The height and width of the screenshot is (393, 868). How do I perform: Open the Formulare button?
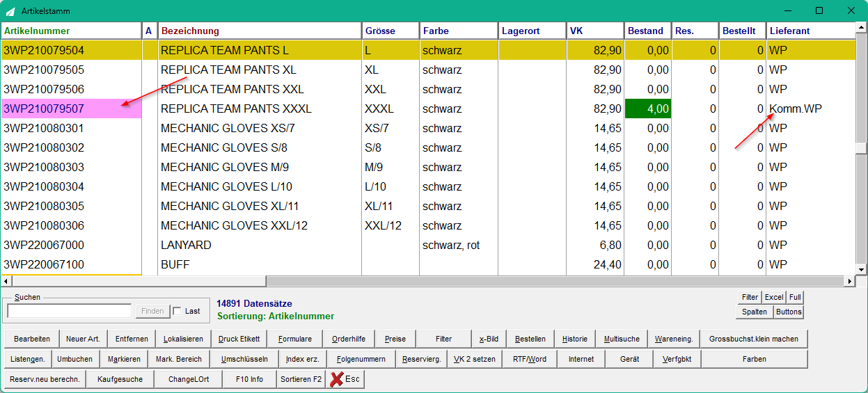coord(295,339)
